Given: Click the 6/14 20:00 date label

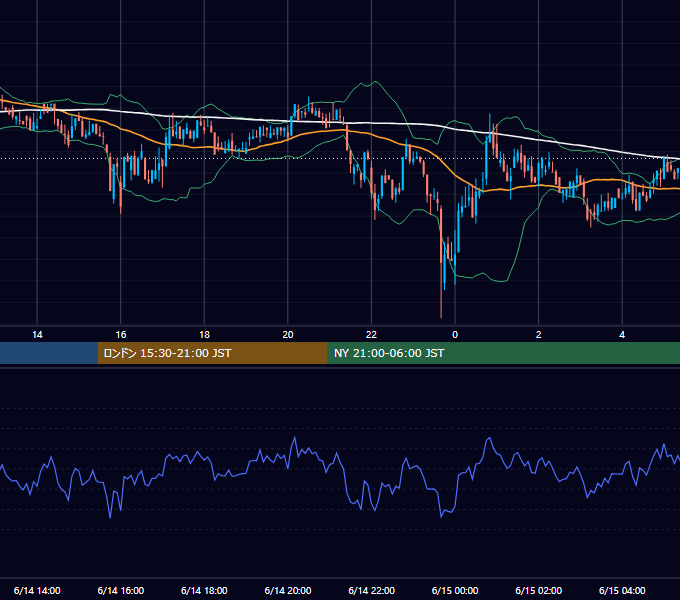Looking at the screenshot, I should [x=288, y=590].
